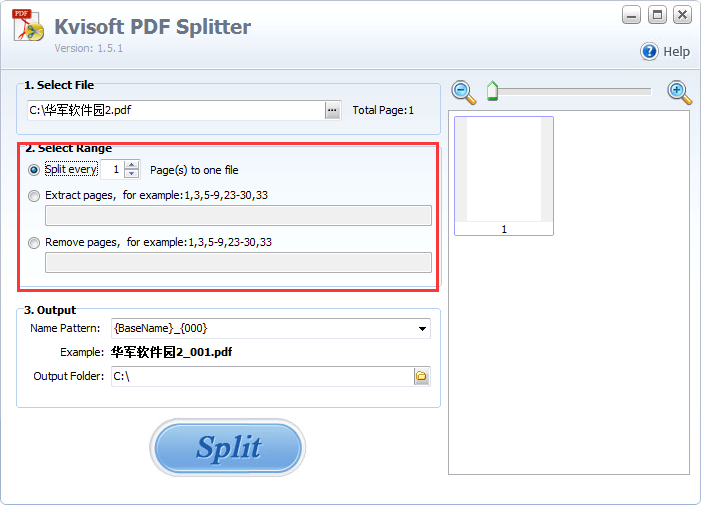Select the page 1 thumbnail in the preview

(x=504, y=176)
